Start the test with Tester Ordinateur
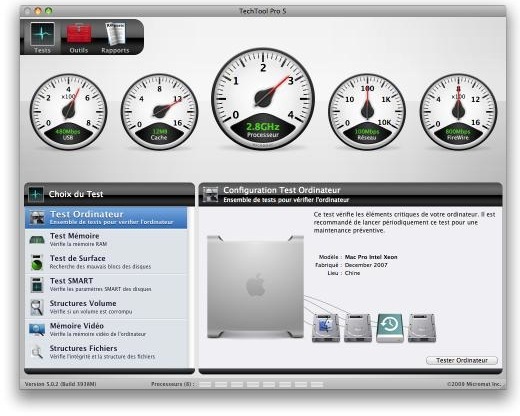Image resolution: width=520 pixels, height=416 pixels. click(x=462, y=360)
